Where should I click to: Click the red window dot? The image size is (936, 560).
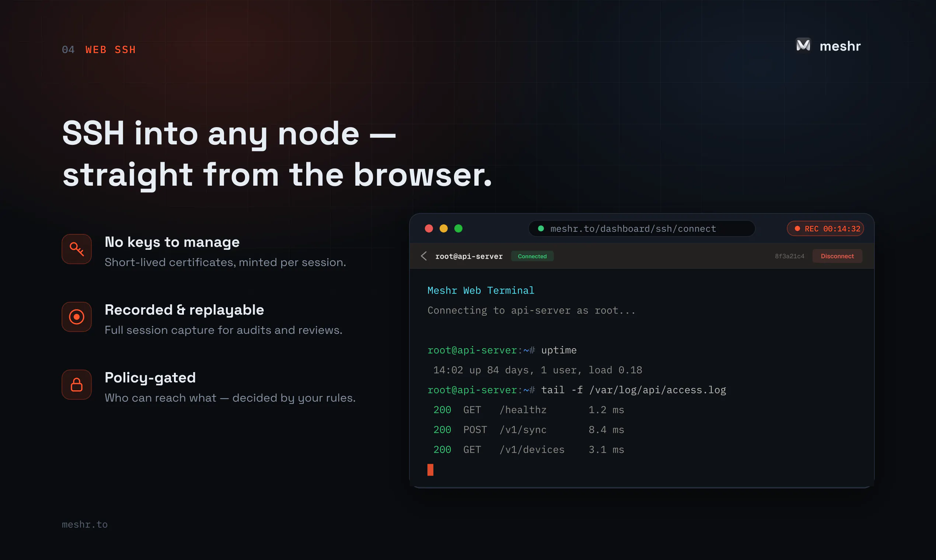[x=429, y=229]
